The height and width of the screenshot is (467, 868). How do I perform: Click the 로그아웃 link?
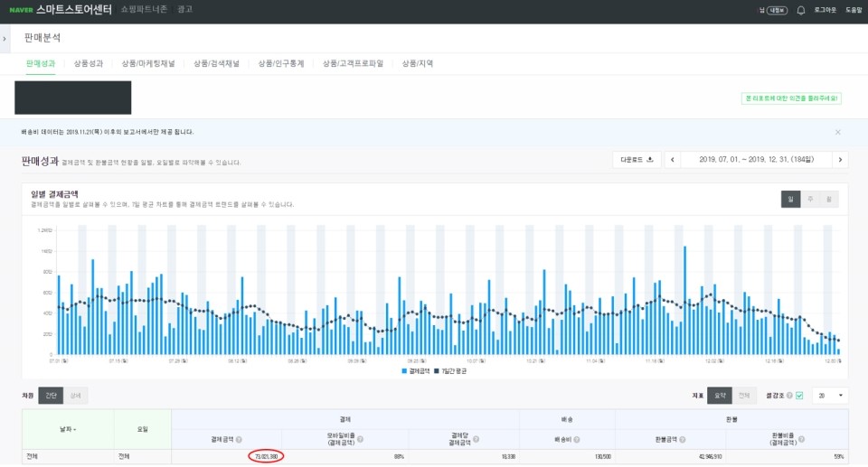click(x=825, y=10)
